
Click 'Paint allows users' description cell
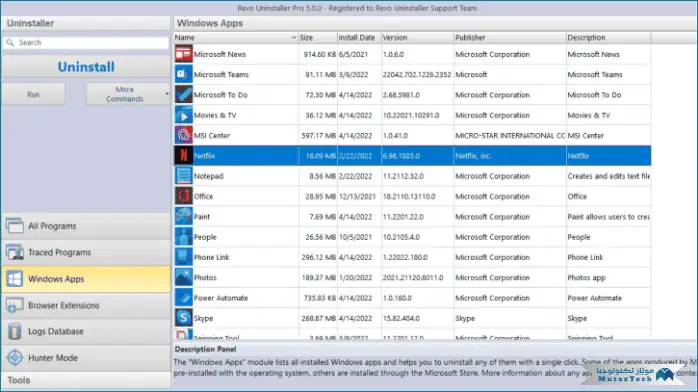[609, 217]
